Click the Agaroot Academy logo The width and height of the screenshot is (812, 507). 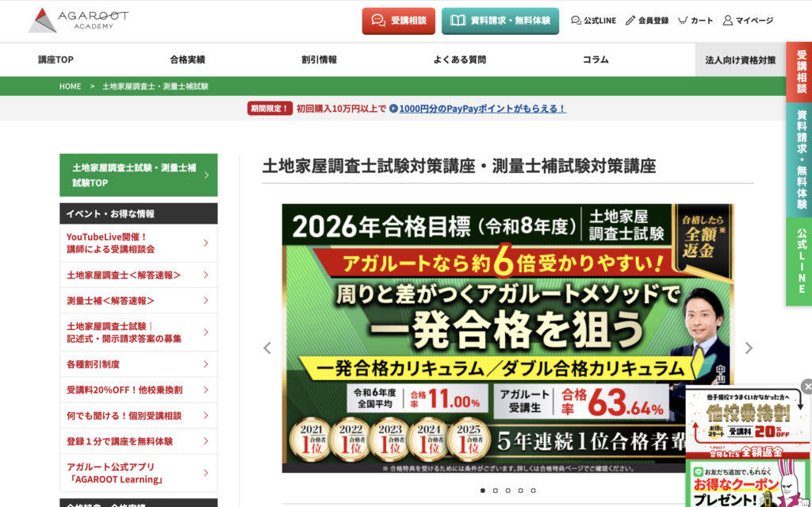(78, 21)
